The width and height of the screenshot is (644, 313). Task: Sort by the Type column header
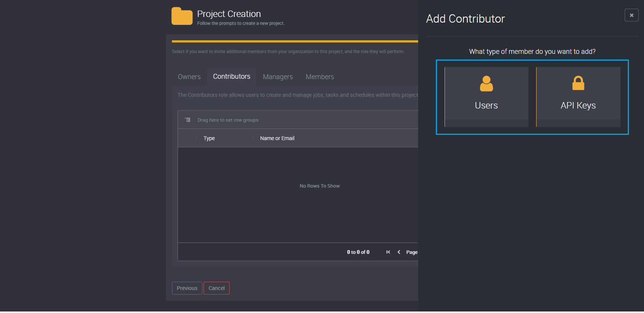pos(209,138)
